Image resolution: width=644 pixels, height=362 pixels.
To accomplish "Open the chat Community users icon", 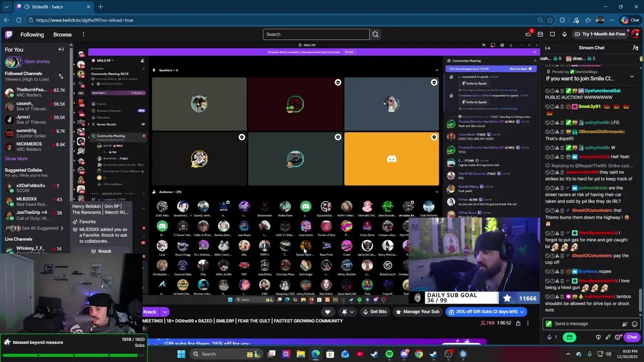I will pos(635,48).
